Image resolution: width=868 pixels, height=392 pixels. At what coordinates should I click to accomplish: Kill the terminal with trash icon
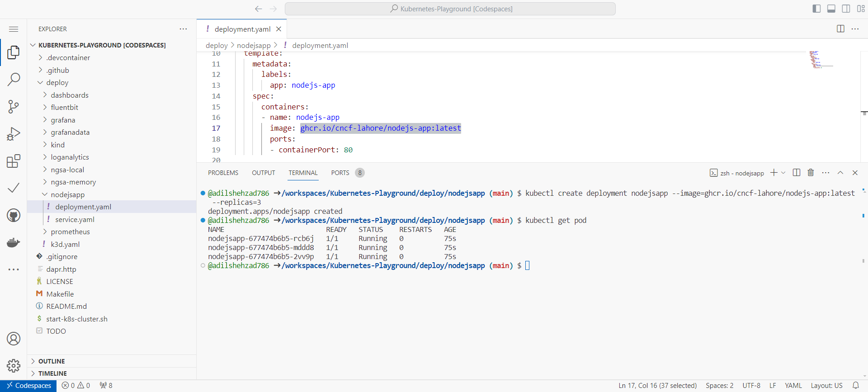[811, 173]
